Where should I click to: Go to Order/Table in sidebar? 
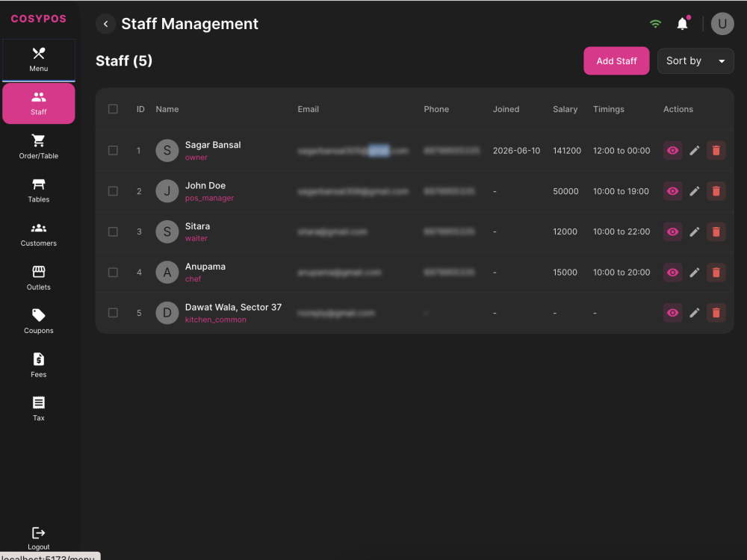coord(39,146)
